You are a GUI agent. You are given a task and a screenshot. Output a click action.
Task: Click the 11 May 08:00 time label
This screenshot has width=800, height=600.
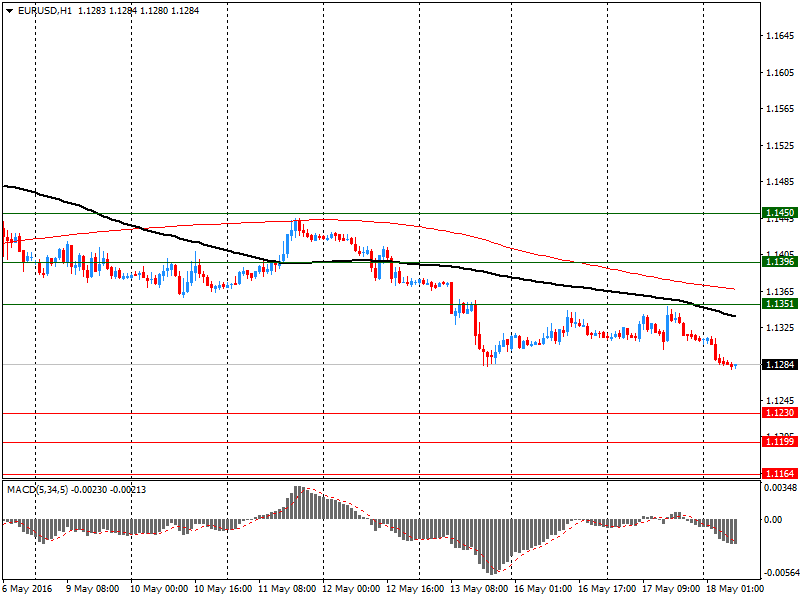(x=287, y=589)
